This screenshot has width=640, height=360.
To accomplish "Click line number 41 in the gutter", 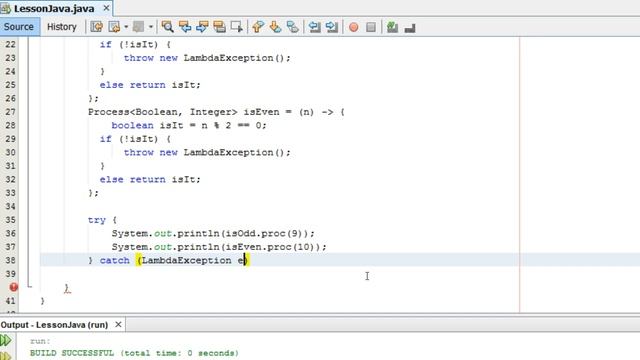I will [x=10, y=301].
